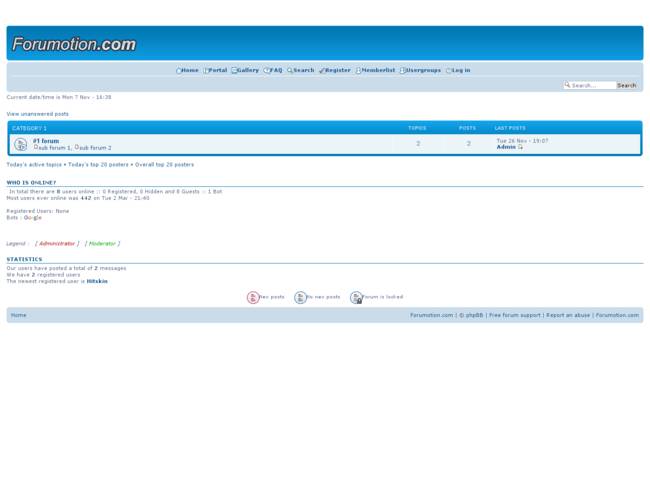
Task: Open the Gallery section
Action: [247, 71]
